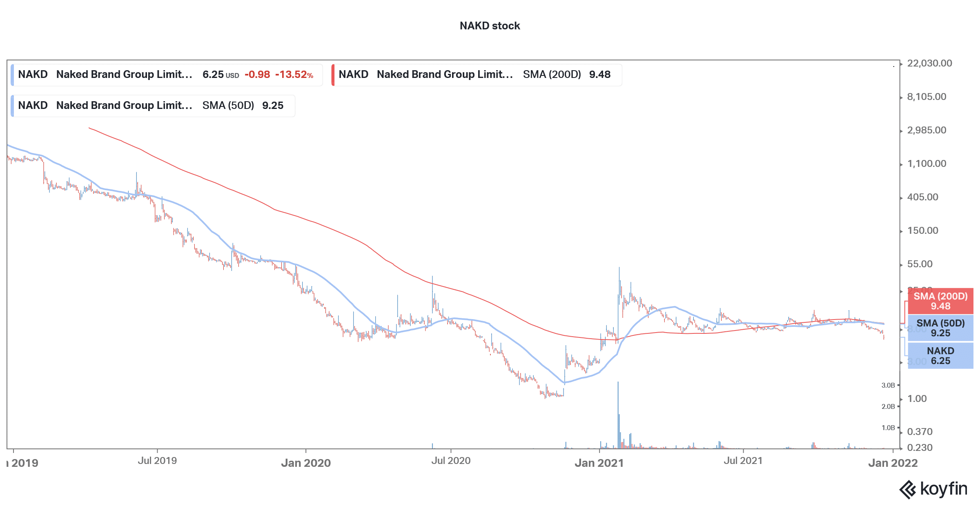Click the Naked Brand Group name in SMA (200D) legend
The width and height of the screenshot is (980, 506).
pos(445,75)
